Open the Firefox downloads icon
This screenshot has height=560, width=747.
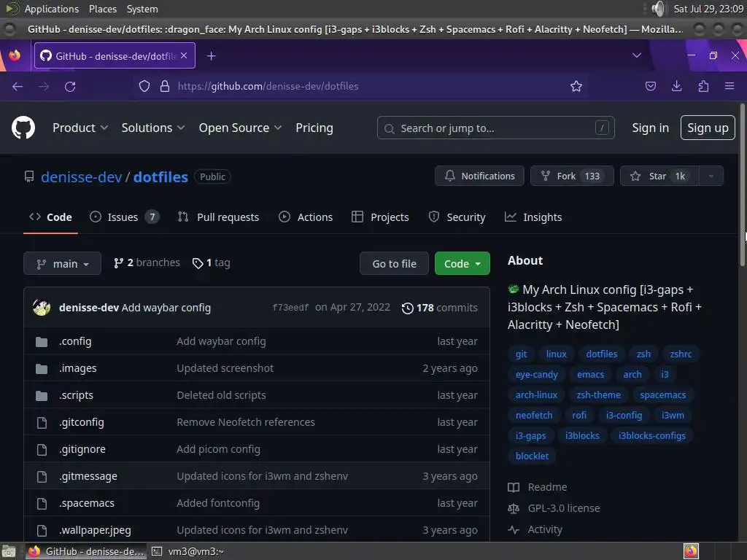coord(676,86)
